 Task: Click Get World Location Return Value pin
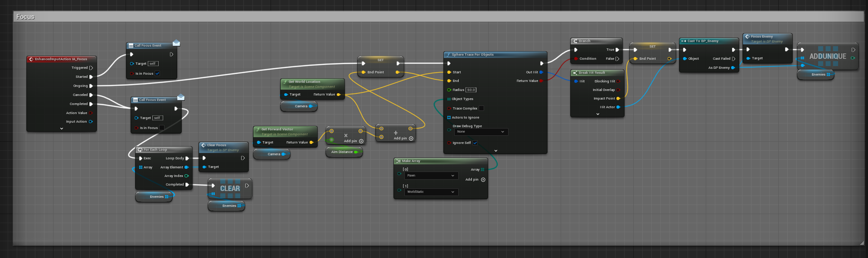coord(339,95)
